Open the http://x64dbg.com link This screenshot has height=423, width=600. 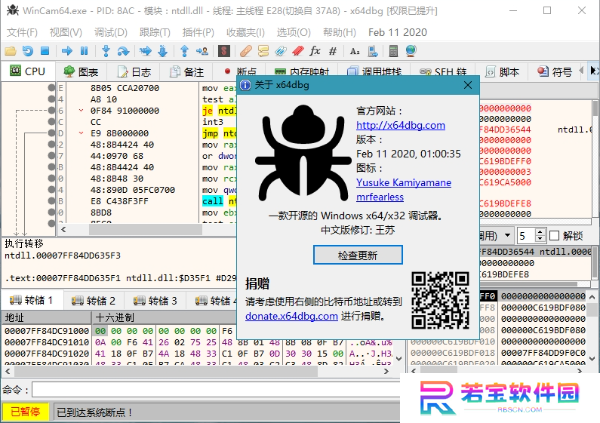coord(401,125)
